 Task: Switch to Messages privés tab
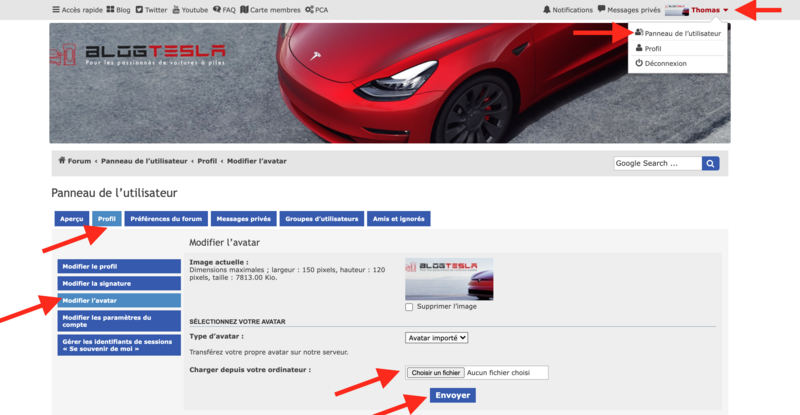(x=244, y=218)
